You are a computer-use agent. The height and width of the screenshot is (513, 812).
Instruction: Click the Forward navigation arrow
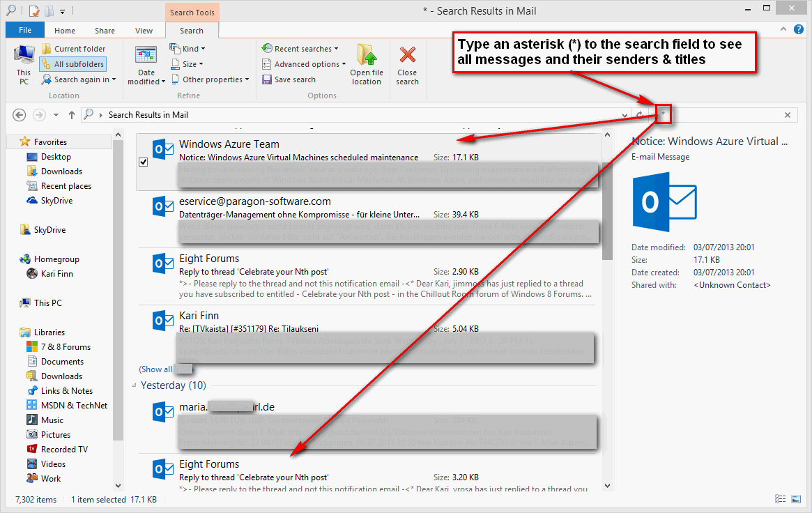(39, 115)
